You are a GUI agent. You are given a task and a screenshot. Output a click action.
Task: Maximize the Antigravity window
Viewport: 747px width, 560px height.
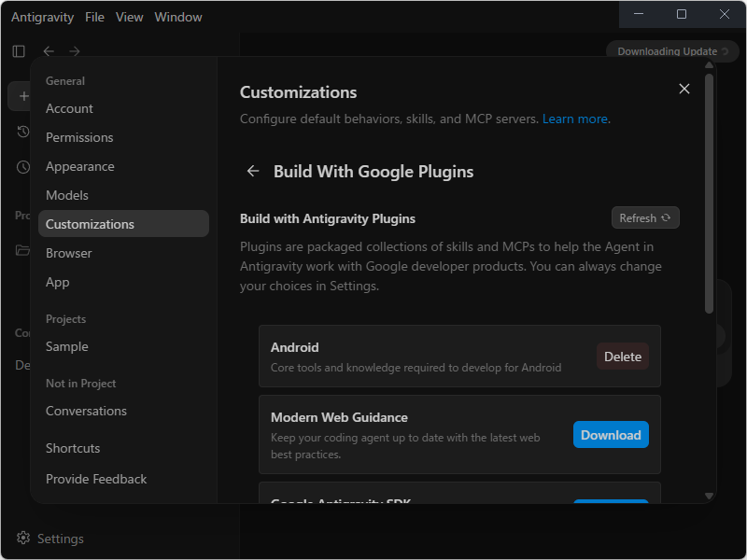(x=682, y=14)
